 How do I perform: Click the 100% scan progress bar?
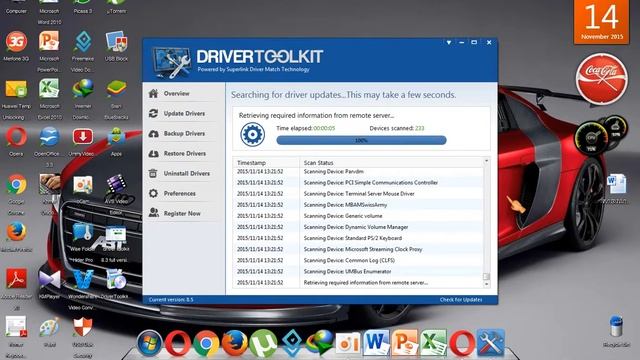[x=361, y=140]
